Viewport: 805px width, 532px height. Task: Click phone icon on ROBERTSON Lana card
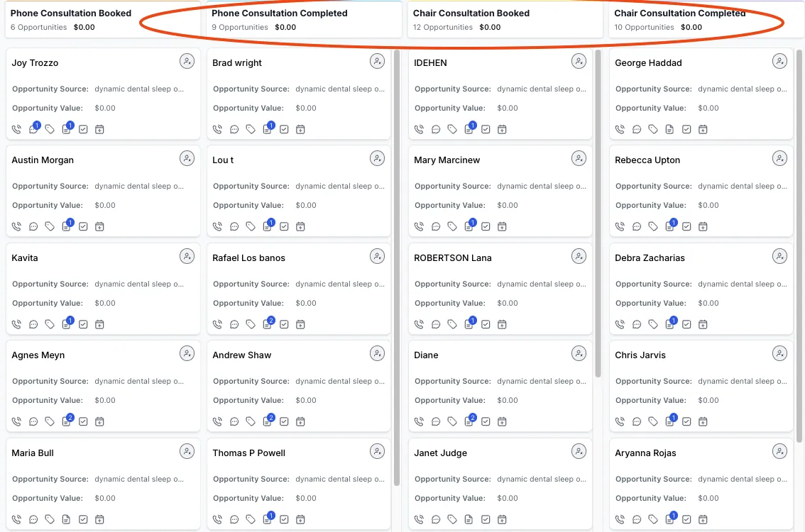(420, 325)
